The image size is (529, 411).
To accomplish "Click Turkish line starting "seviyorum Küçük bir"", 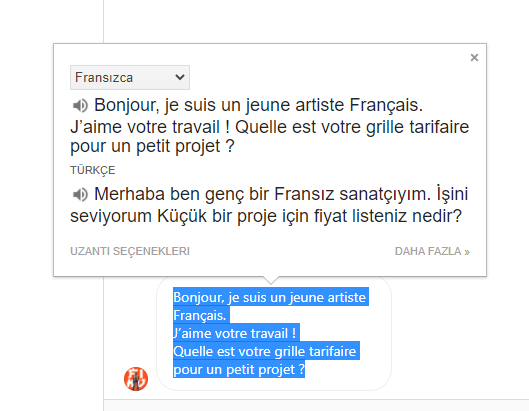I will tap(266, 216).
